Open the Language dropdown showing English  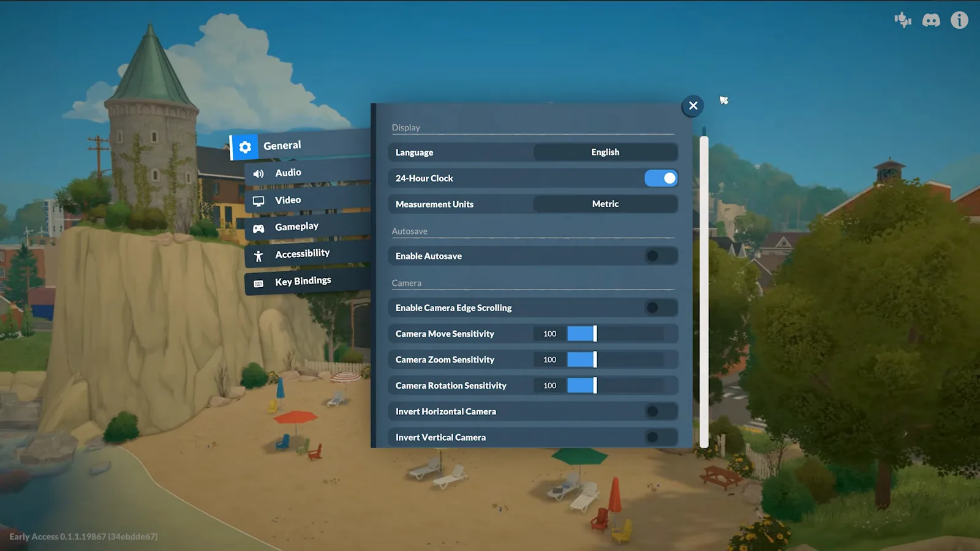pos(605,152)
